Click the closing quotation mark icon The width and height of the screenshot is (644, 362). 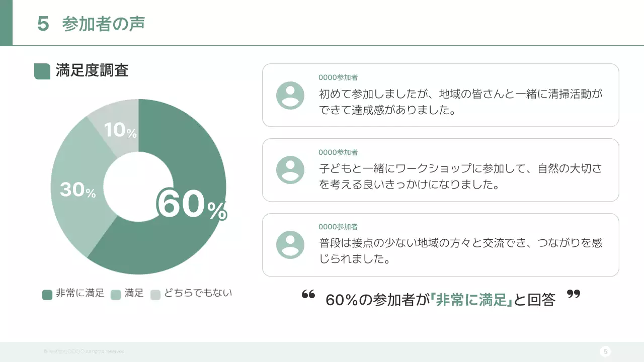click(x=573, y=294)
